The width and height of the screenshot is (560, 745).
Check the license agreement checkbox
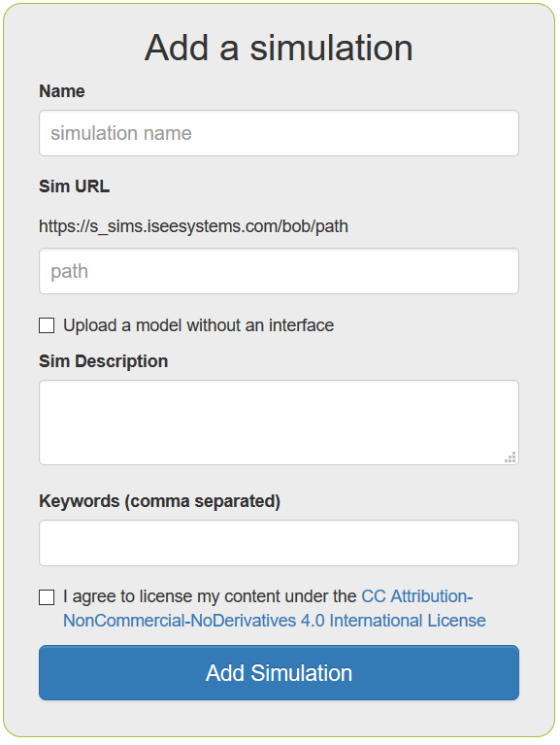(47, 597)
